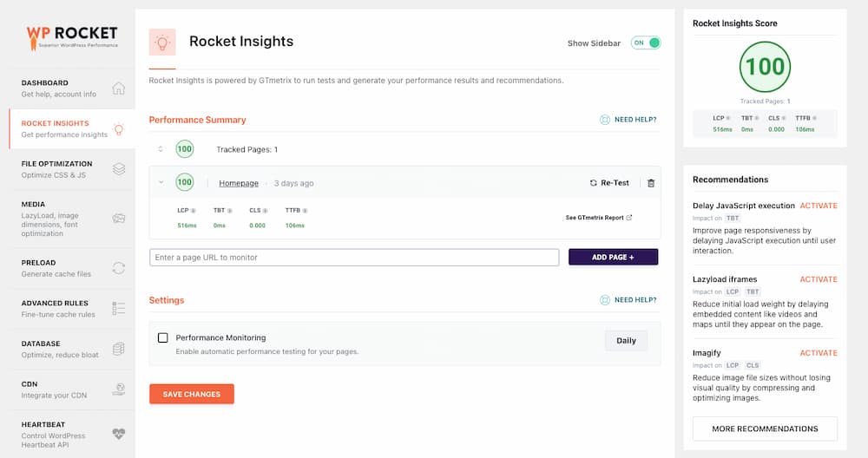Viewport: 868px width, 458px height.
Task: Navigate to Advanced Rules
Action: coord(72,309)
